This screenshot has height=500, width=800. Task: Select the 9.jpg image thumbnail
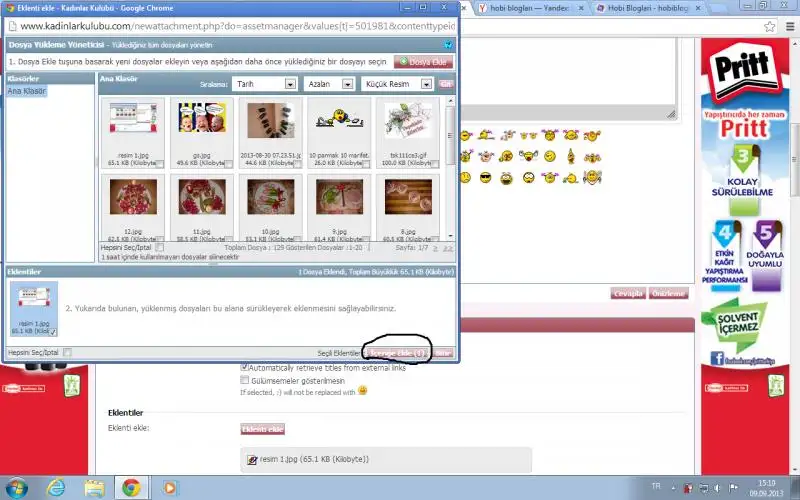click(x=339, y=196)
